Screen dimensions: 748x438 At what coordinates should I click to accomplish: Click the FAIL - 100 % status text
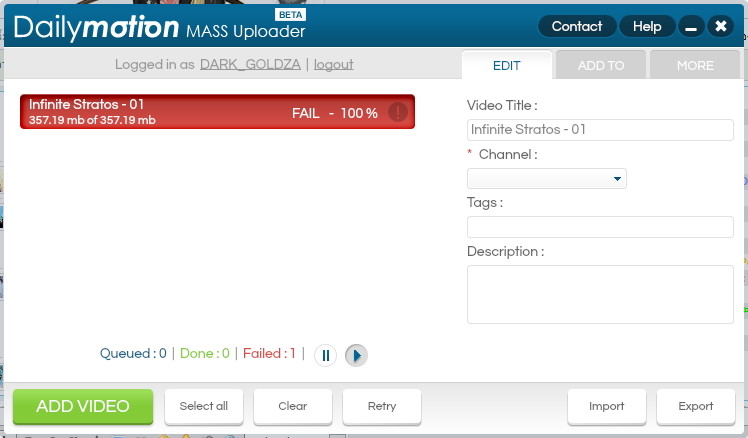[x=335, y=113]
